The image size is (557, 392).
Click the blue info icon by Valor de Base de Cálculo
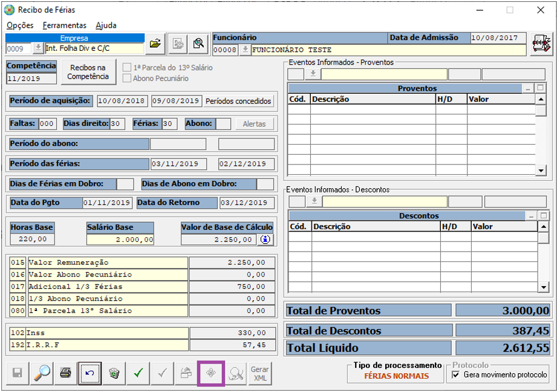point(265,240)
